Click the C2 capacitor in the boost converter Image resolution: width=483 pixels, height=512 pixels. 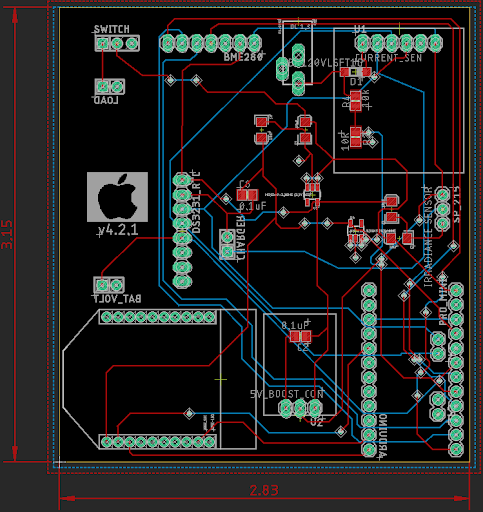[x=300, y=336]
